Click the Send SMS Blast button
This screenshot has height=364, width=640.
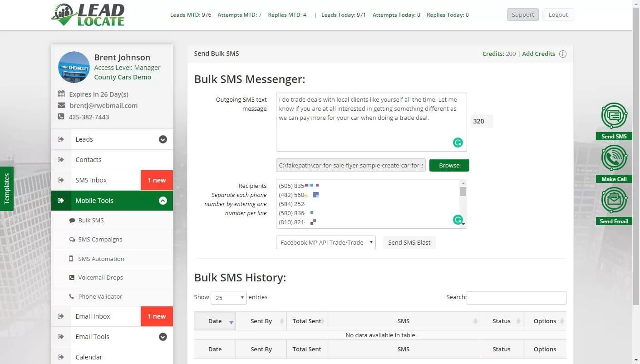click(409, 242)
